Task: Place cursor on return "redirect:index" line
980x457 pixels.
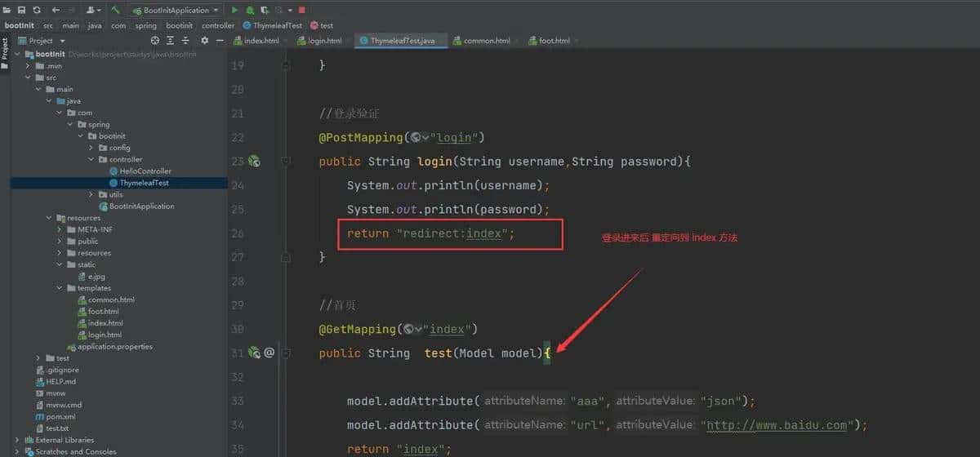Action: (x=432, y=233)
